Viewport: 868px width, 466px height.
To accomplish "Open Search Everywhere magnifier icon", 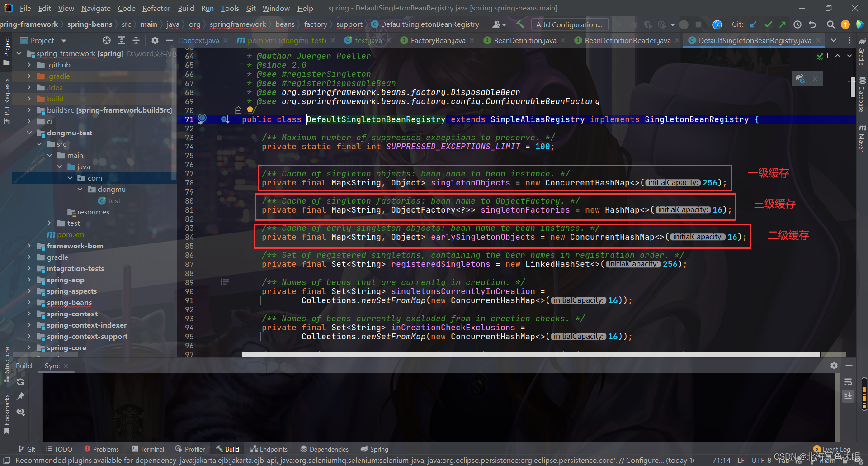I will click(x=830, y=24).
